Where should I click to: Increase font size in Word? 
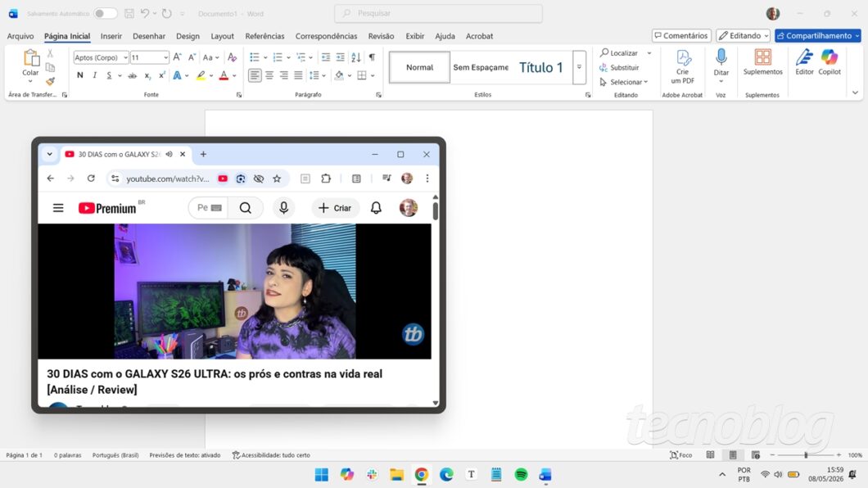pos(177,57)
